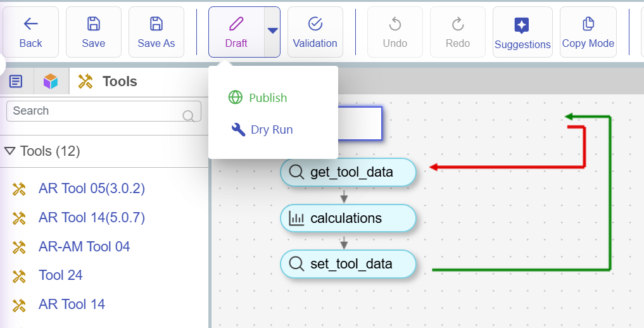
Task: Click the Search input field
Action: (95, 111)
